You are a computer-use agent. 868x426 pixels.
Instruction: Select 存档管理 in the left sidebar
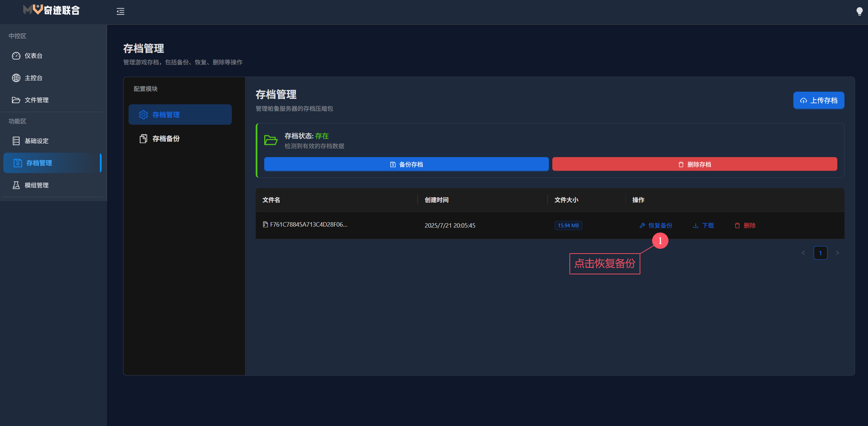tap(53, 163)
